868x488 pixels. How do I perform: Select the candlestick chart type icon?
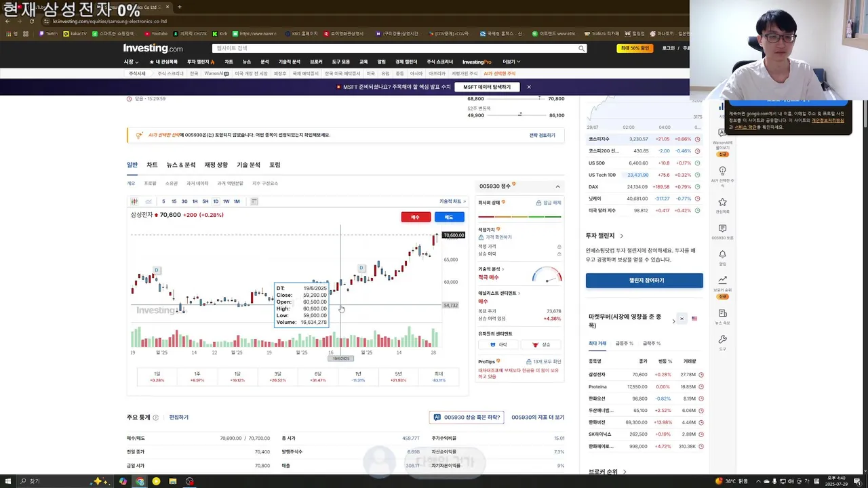134,201
